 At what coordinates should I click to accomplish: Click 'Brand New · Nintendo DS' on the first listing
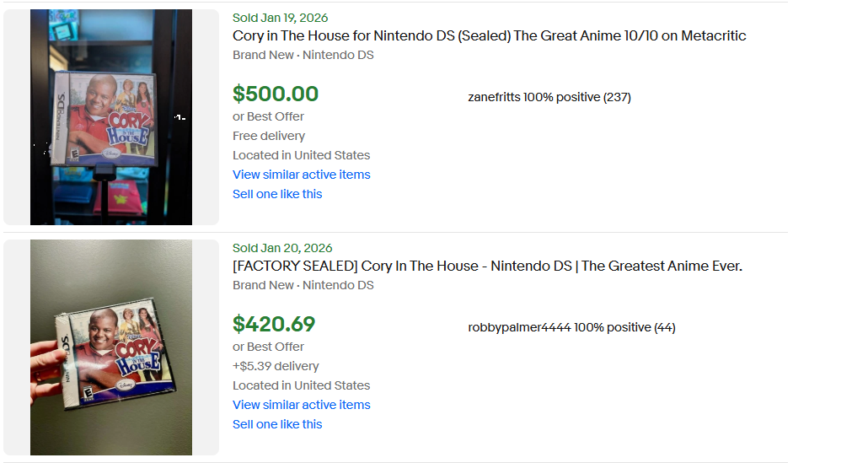click(x=303, y=55)
